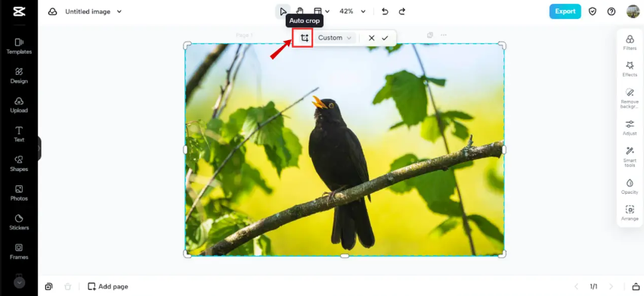
Task: Click the Export button
Action: [565, 11]
